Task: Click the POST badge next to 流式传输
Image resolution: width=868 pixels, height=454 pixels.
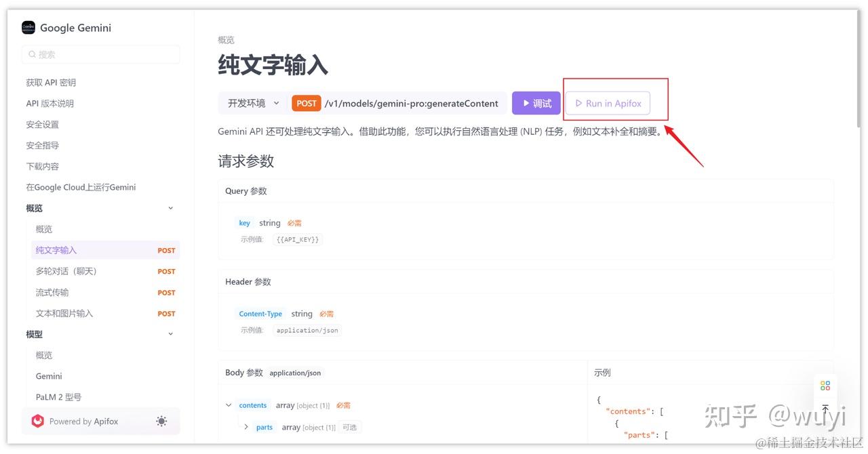Action: (x=166, y=292)
